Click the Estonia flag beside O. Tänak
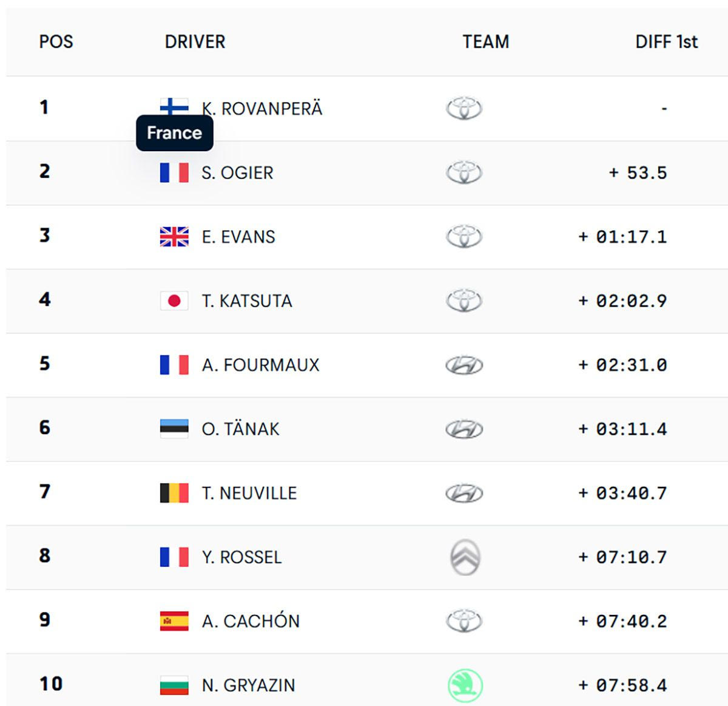Viewport: 728px width, 706px height. coord(174,429)
